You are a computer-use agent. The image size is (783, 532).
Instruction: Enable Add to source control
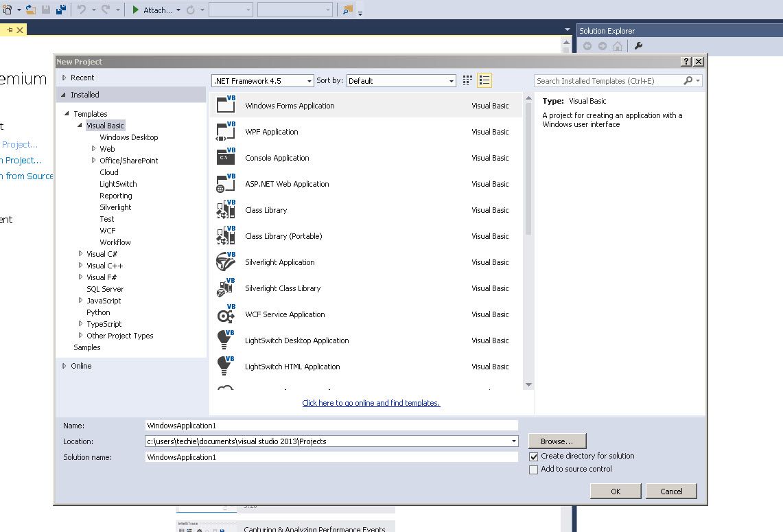tap(533, 470)
